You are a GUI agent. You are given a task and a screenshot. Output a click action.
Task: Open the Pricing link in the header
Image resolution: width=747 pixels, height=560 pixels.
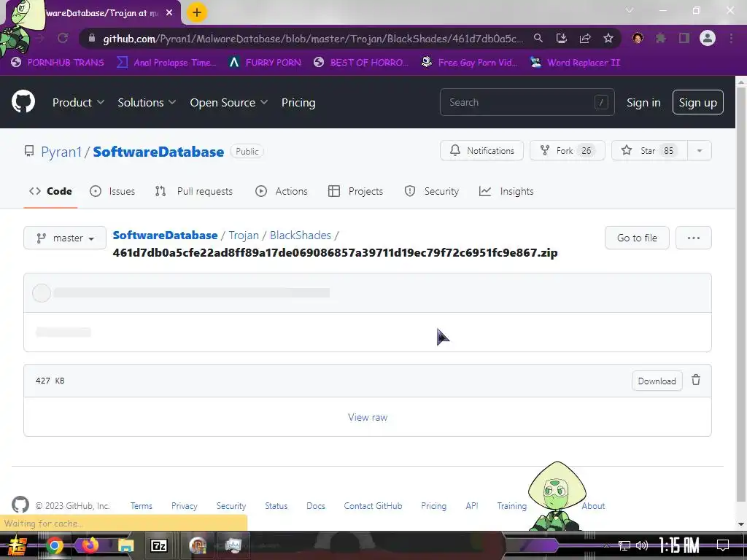click(x=298, y=102)
